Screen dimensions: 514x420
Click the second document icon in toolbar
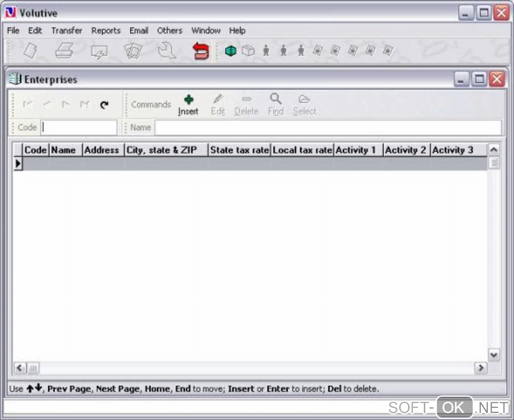335,50
